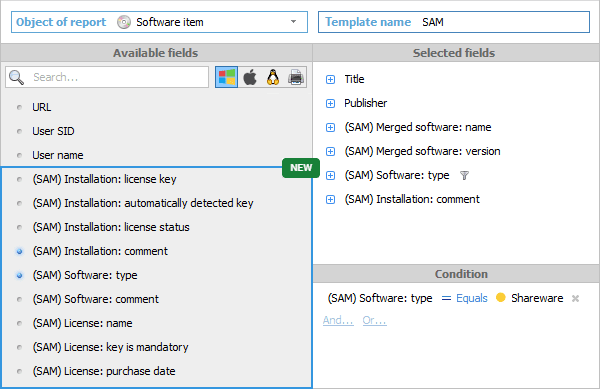
Task: Click the Shareware condition value
Action: pos(537,298)
